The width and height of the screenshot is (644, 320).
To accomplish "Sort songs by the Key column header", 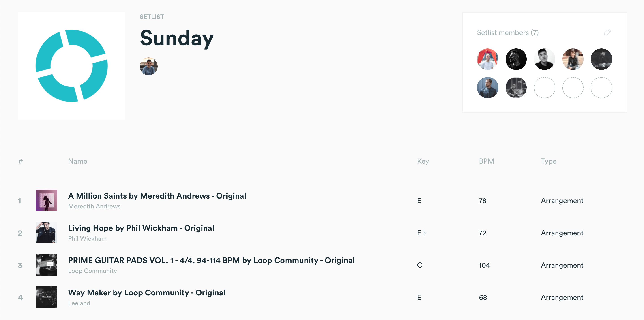I will click(x=423, y=161).
